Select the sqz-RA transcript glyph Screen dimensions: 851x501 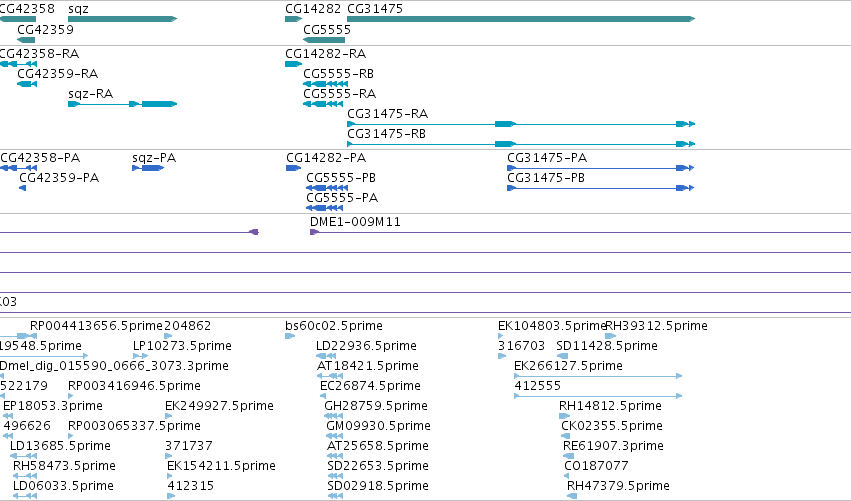click(123, 104)
